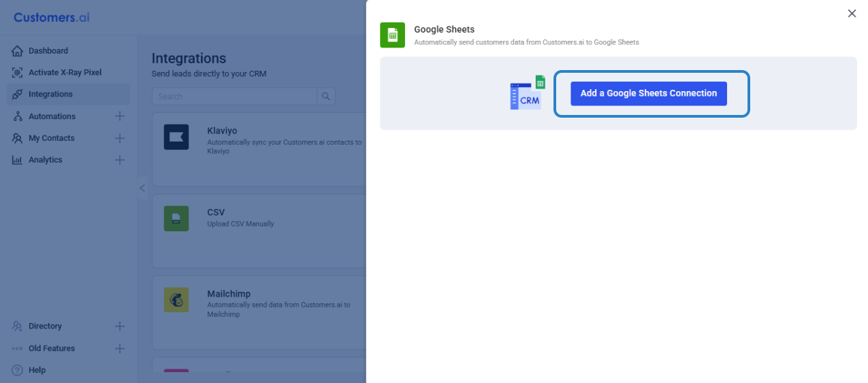Select Integrations in the sidebar
Screen dimensions: 868x383
(x=69, y=95)
